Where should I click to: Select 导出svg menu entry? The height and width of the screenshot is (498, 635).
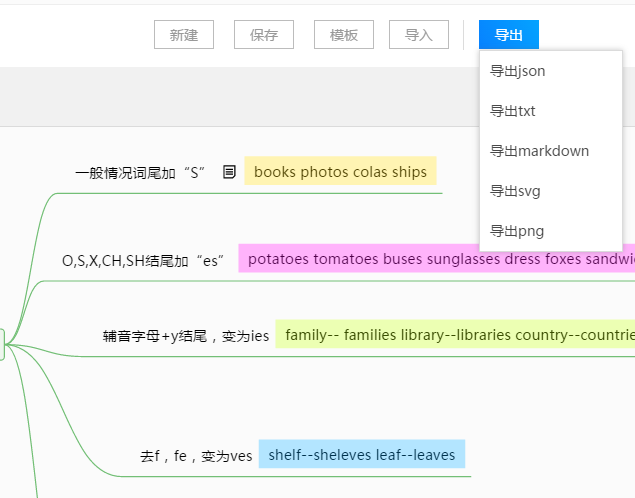(x=551, y=191)
